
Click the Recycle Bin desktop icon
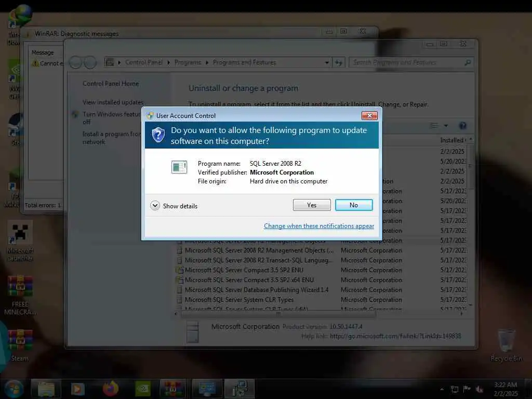point(506,345)
